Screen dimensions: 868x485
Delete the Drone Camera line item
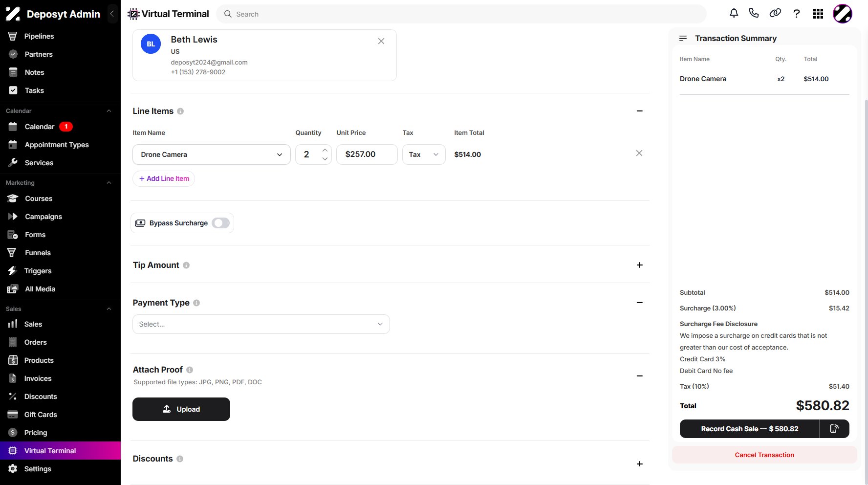639,154
